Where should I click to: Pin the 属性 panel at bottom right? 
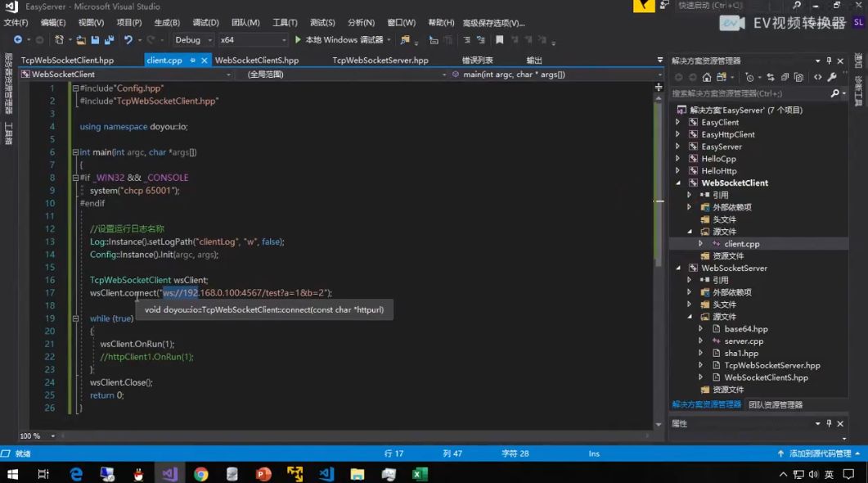[x=828, y=423]
